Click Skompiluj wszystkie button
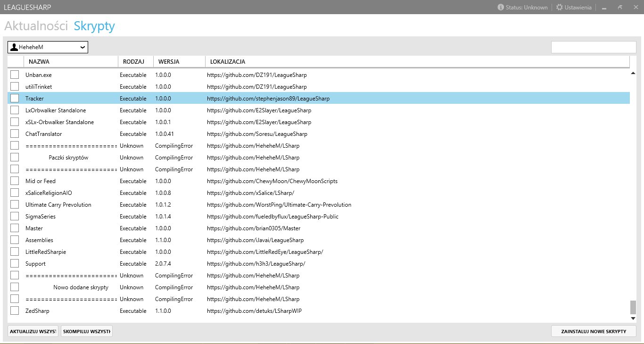This screenshot has height=344, width=644. tap(87, 331)
